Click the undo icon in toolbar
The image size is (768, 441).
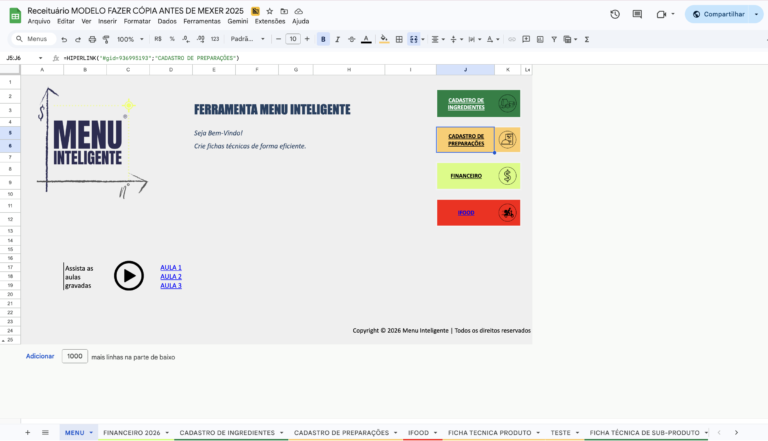64,39
